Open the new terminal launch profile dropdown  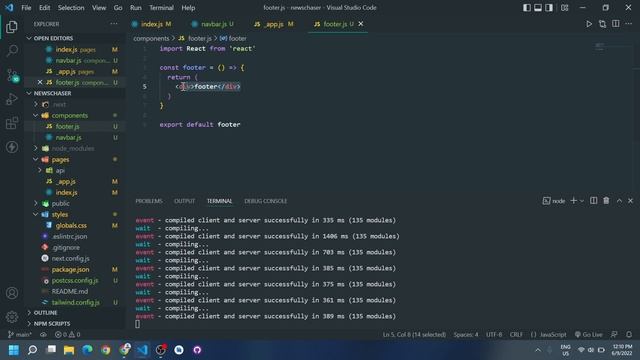tap(582, 201)
